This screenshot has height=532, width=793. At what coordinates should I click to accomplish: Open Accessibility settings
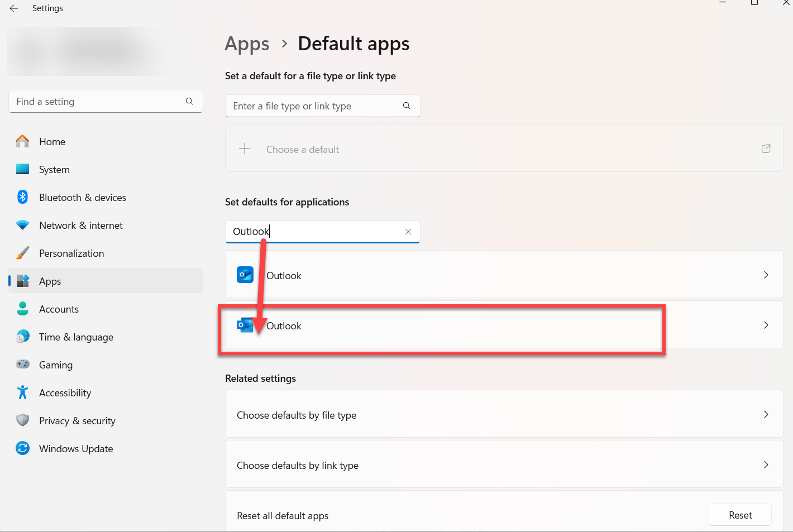(x=106, y=392)
